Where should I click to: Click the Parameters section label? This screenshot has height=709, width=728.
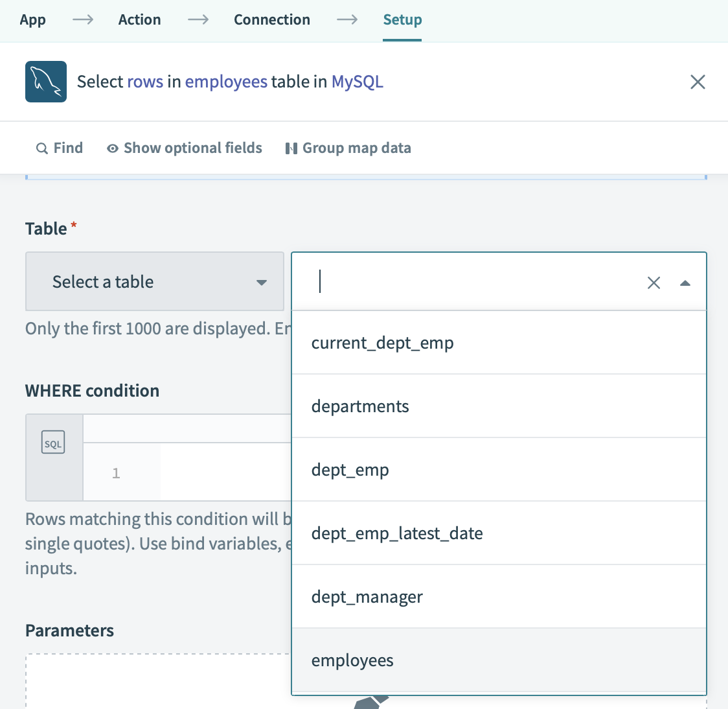[70, 631]
